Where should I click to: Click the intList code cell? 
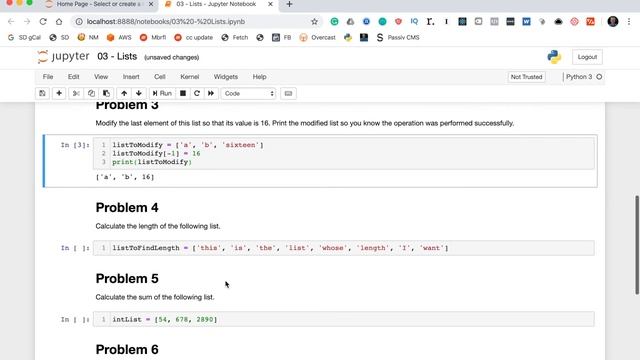click(x=344, y=319)
